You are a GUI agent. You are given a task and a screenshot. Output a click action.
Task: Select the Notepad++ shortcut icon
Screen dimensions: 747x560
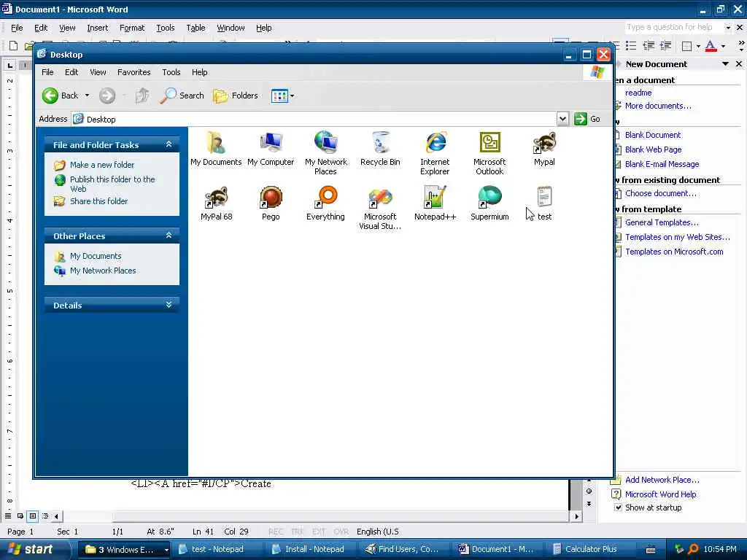435,204
